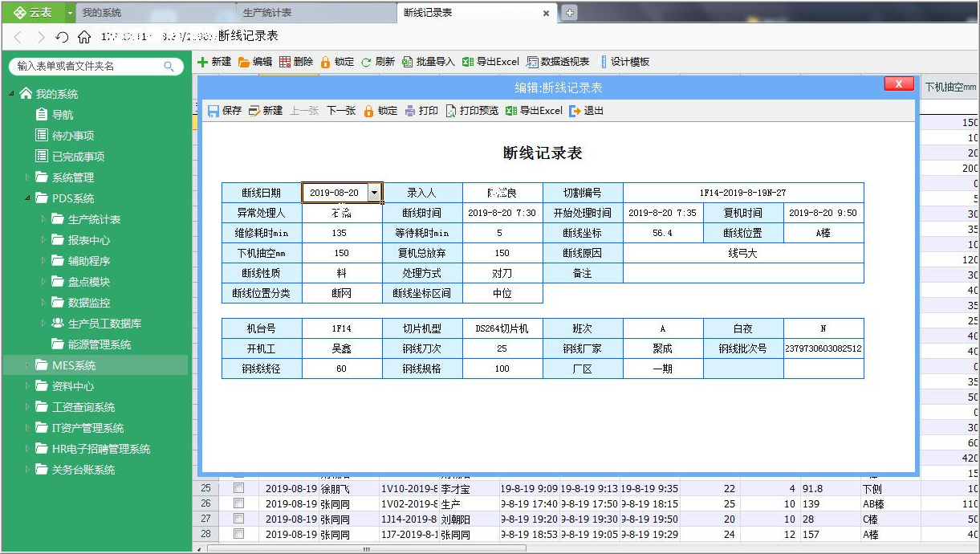Switch to 生产统计表 tab
The width and height of the screenshot is (980, 554).
pos(317,13)
